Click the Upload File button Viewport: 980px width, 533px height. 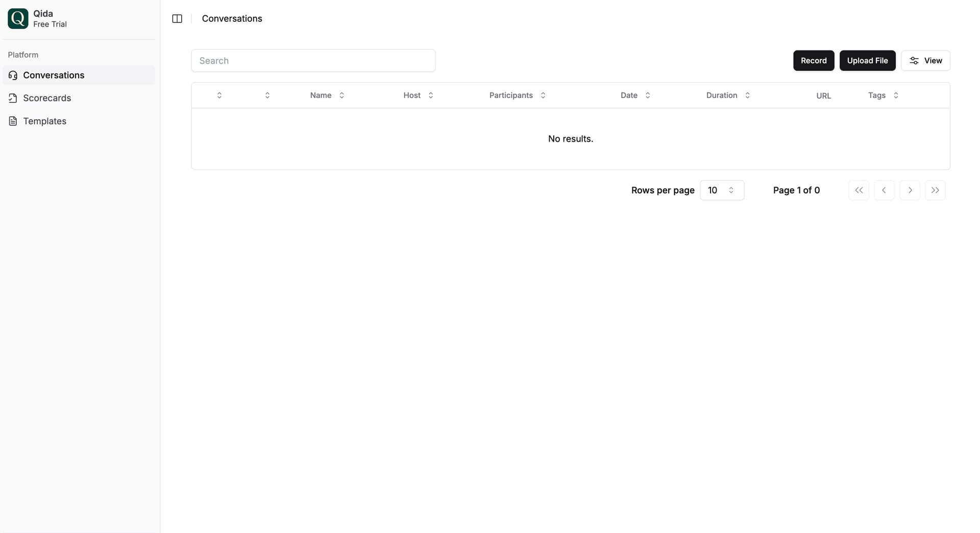tap(867, 61)
